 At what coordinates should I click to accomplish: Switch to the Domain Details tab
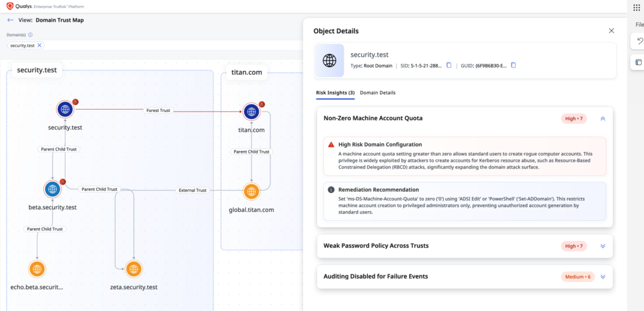378,93
